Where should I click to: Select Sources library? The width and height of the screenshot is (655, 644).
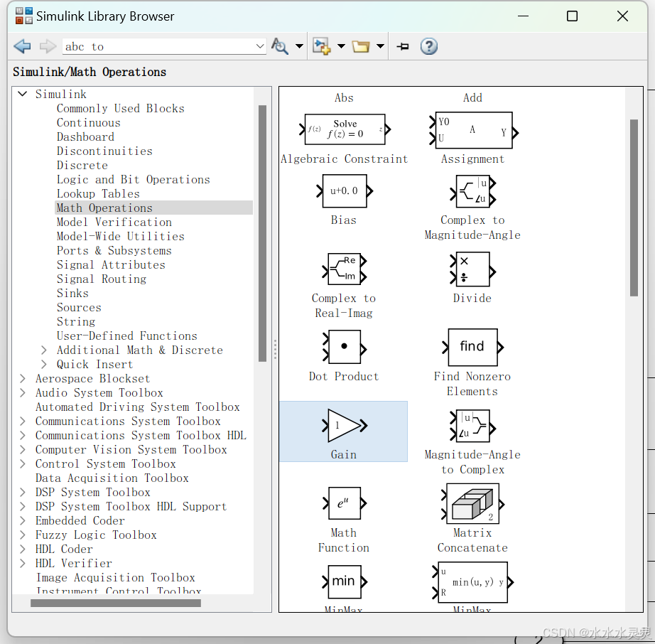point(79,308)
